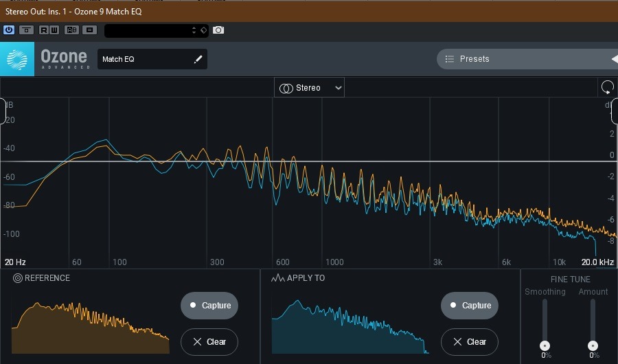The width and height of the screenshot is (618, 364).
Task: Open preset management diamond icon
Action: coord(203,30)
